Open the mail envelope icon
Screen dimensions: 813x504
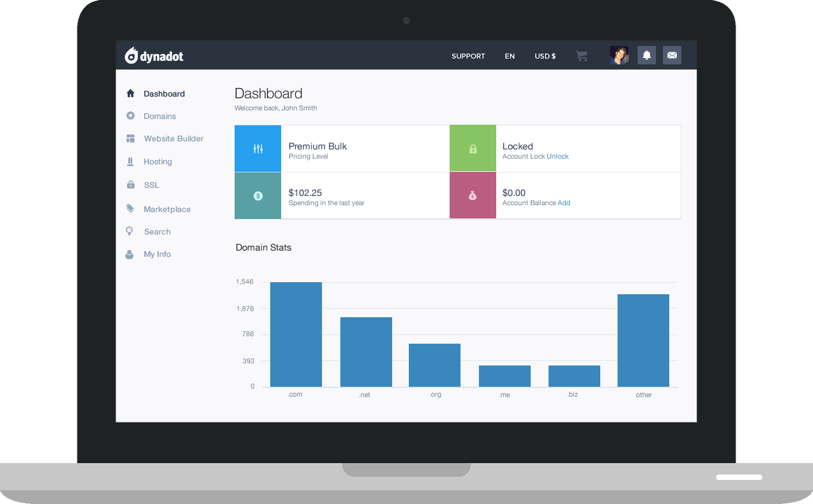coord(672,55)
